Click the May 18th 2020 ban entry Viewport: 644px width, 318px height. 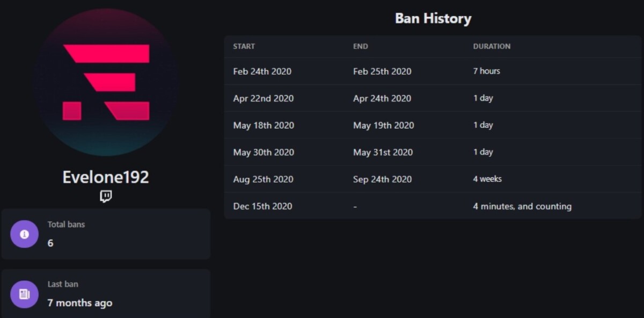[x=433, y=125]
